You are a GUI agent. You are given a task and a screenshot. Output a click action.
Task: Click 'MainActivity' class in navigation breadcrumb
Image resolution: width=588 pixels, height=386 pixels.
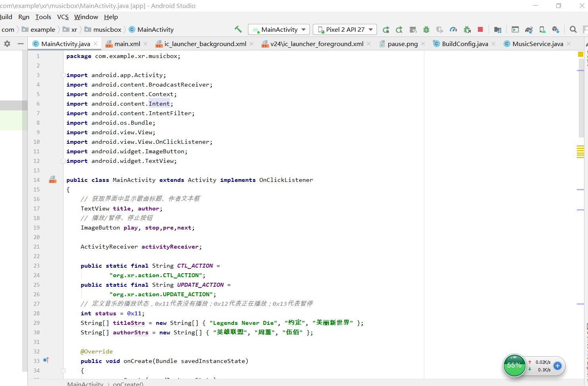(x=151, y=29)
